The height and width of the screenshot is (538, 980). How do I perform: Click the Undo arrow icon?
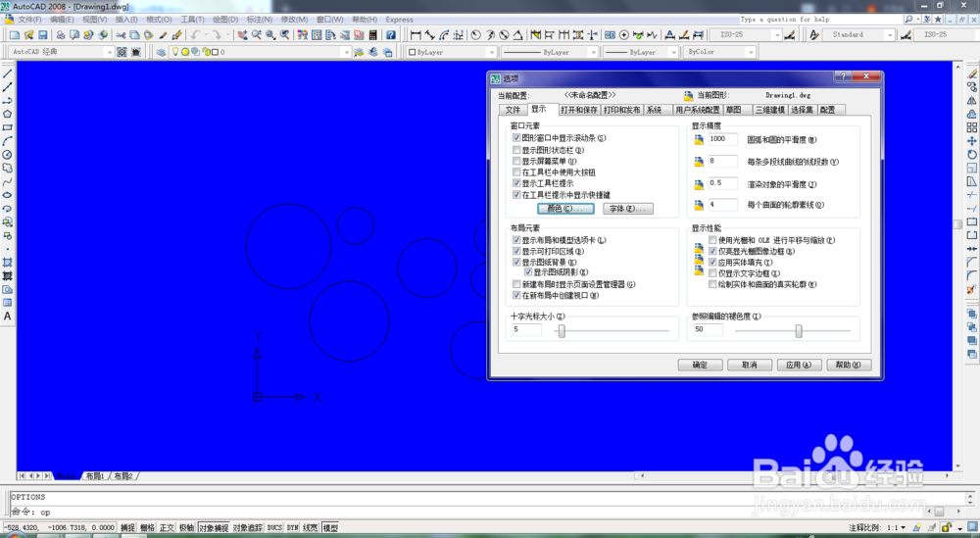tap(196, 35)
